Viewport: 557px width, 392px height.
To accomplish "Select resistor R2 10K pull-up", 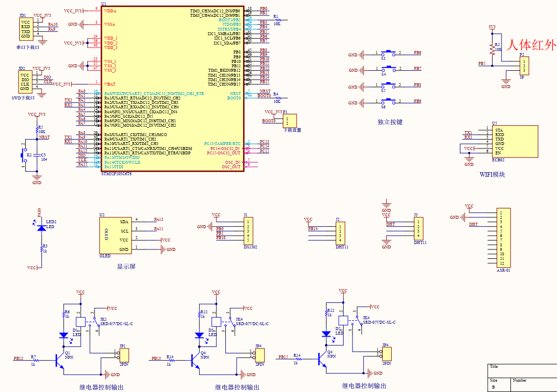I will [493, 49].
